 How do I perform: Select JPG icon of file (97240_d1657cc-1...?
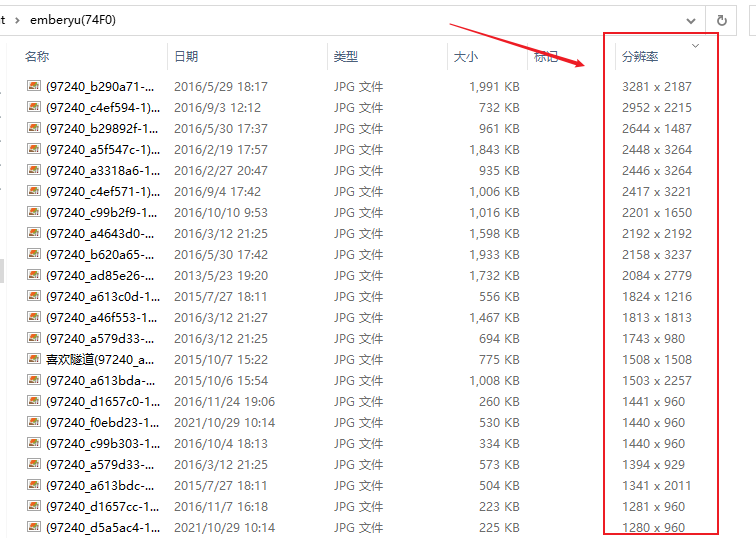point(34,506)
